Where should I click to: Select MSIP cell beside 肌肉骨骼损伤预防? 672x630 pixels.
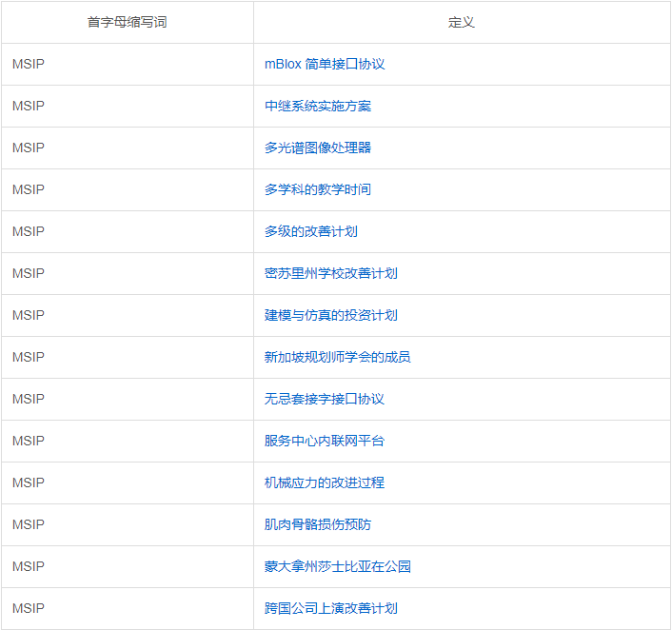point(29,524)
